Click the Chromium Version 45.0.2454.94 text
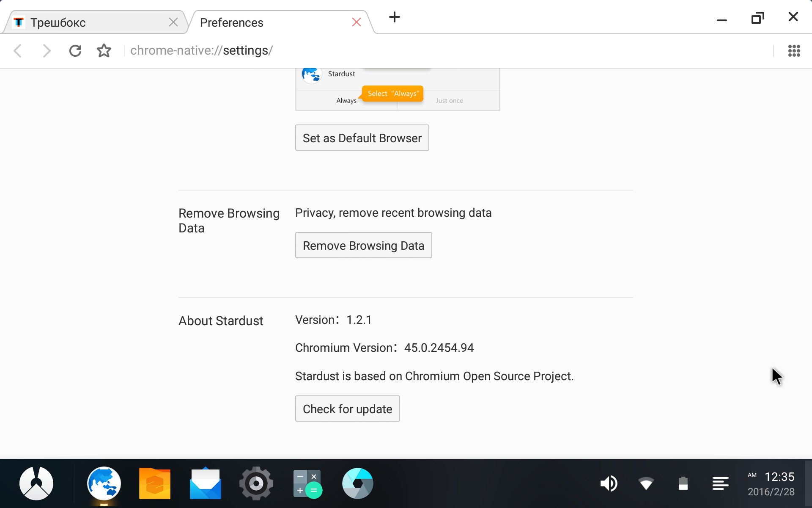 (384, 348)
